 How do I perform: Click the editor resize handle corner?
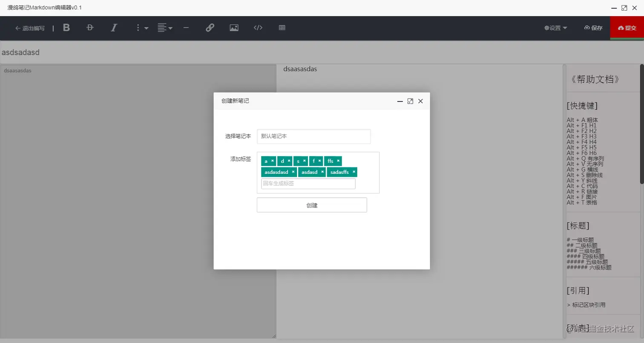pos(274,336)
